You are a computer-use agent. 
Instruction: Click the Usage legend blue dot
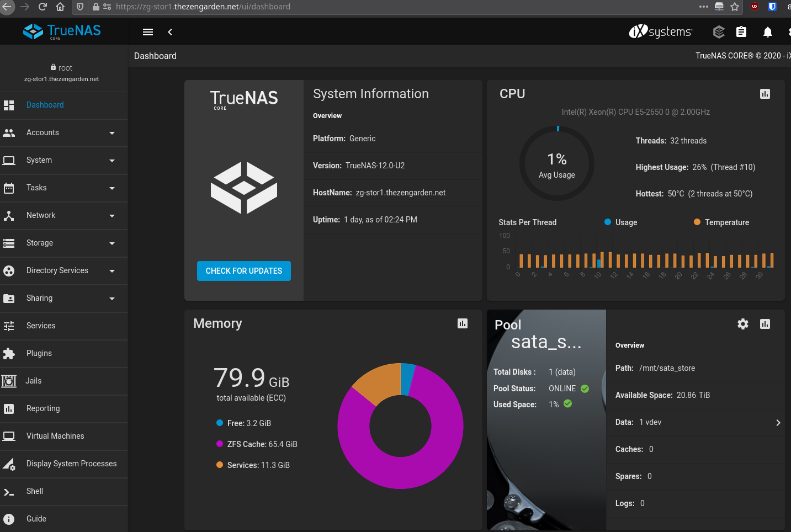pyautogui.click(x=608, y=222)
